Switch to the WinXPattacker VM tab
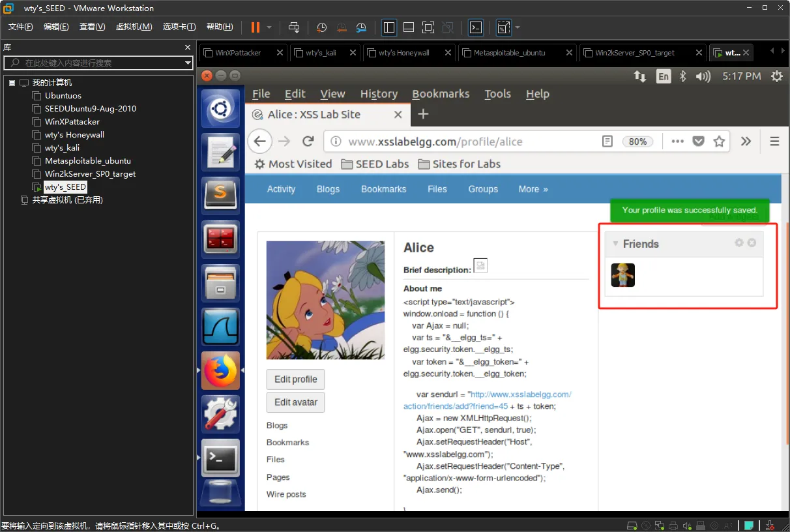Image resolution: width=790 pixels, height=532 pixels. [238, 53]
